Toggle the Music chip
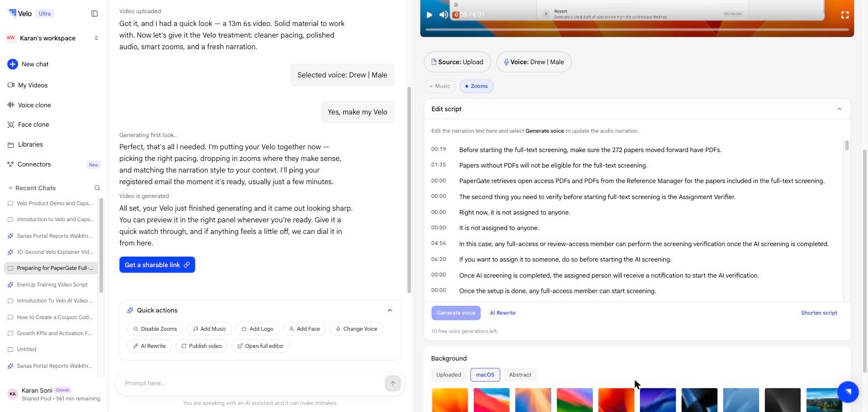The image size is (868, 412). (440, 86)
